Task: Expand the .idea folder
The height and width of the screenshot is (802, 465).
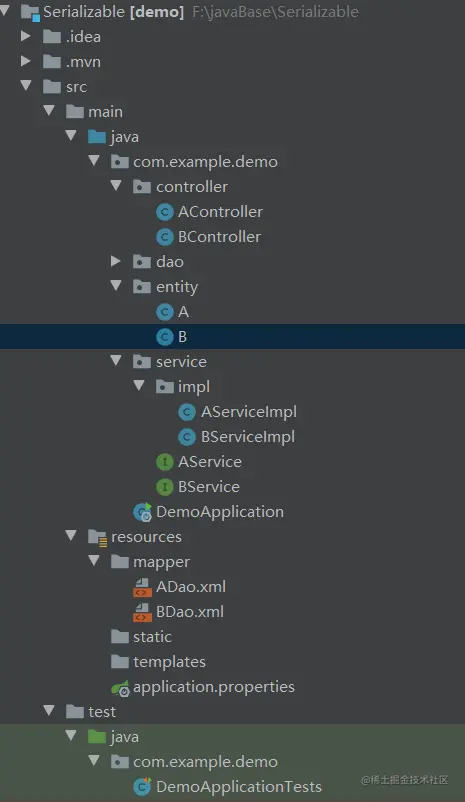Action: click(25, 36)
